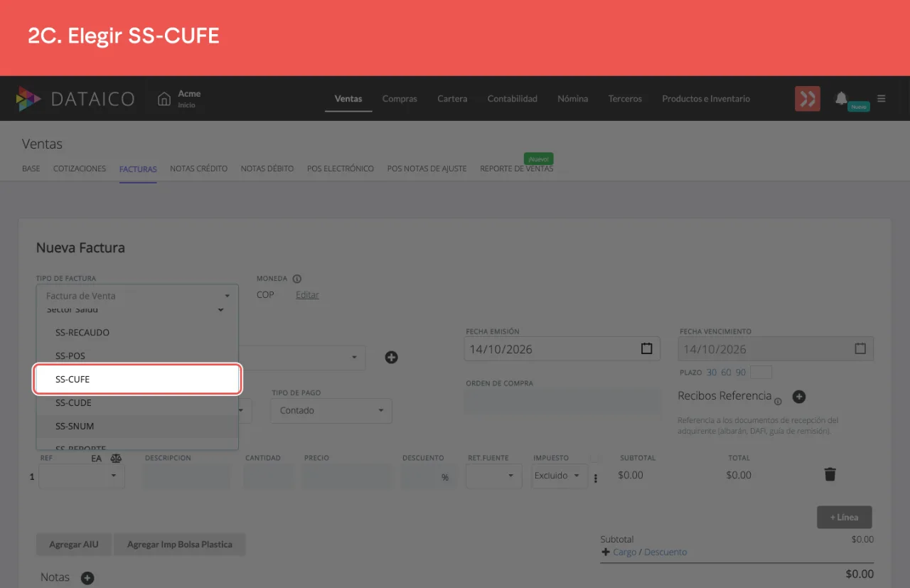Select the SS-POS option
Screen dimensions: 910x588
[x=137, y=356]
